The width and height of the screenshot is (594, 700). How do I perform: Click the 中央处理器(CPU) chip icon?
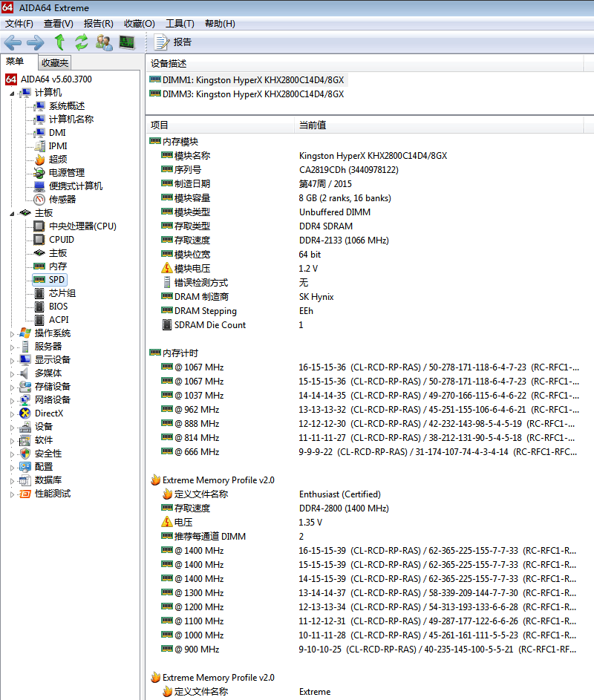tap(40, 226)
